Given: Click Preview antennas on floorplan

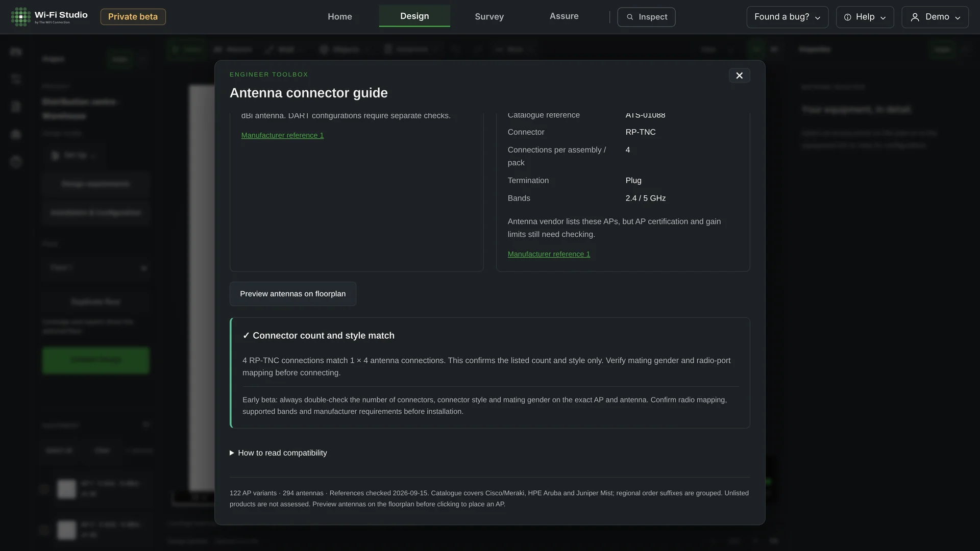Looking at the screenshot, I should [x=293, y=294].
